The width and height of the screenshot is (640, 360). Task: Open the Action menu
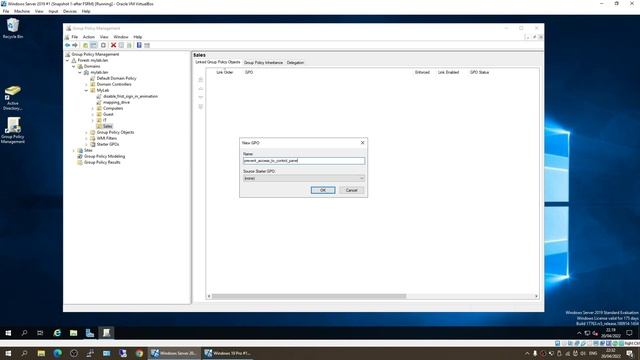(x=89, y=37)
